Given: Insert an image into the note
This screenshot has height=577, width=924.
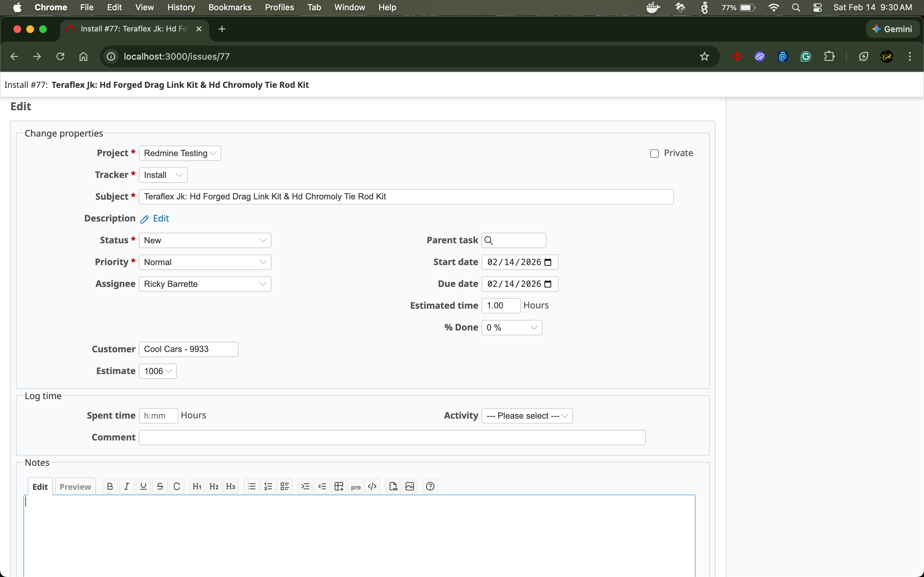Looking at the screenshot, I should 410,486.
